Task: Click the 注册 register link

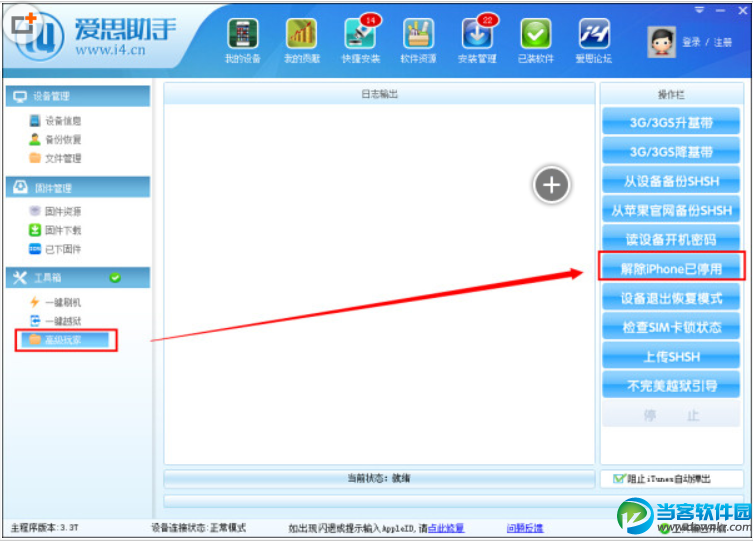Action: click(x=722, y=42)
